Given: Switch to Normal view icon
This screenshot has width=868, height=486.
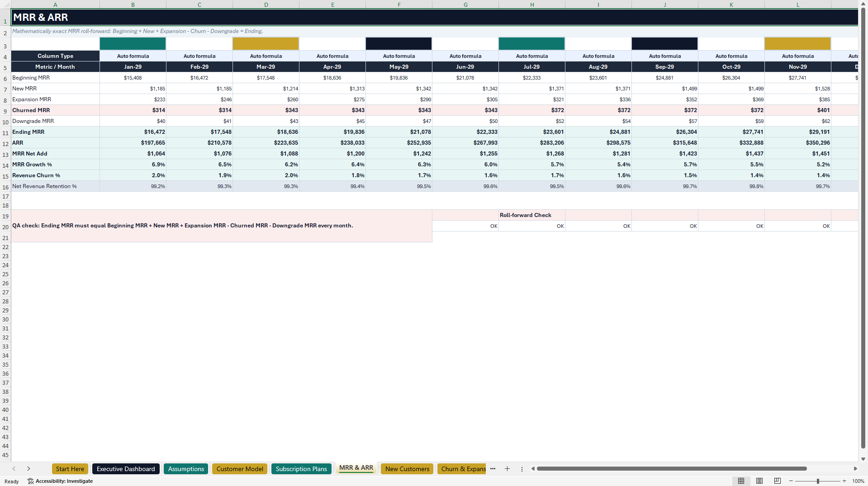Looking at the screenshot, I should pos(741,481).
